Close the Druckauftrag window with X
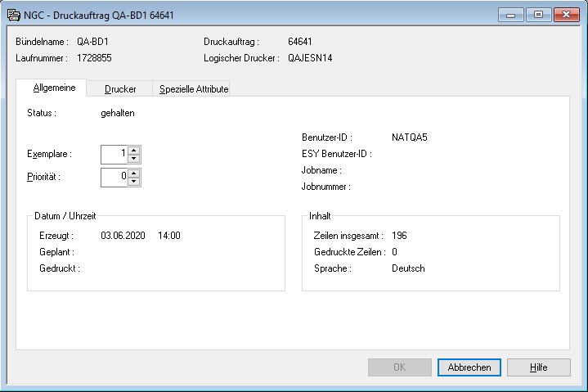This screenshot has width=588, height=392. (565, 15)
